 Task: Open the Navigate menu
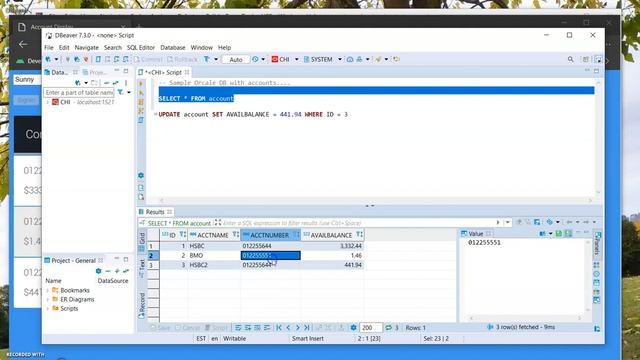(87, 47)
